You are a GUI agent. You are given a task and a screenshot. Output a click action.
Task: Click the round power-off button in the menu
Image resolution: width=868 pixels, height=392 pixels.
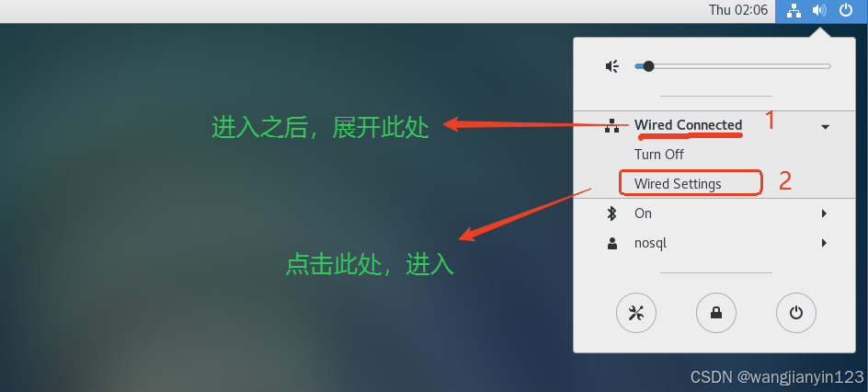point(796,313)
